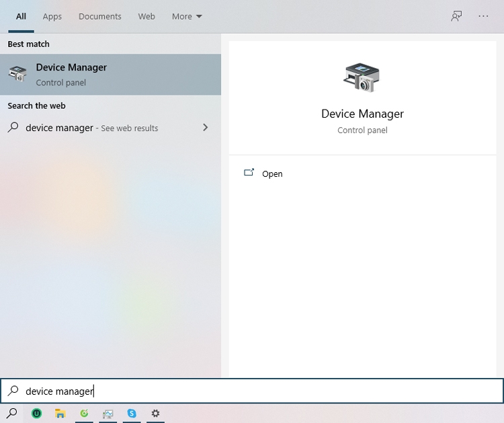Switch to the Apps tab
Screen dimensions: 504x423
click(52, 16)
